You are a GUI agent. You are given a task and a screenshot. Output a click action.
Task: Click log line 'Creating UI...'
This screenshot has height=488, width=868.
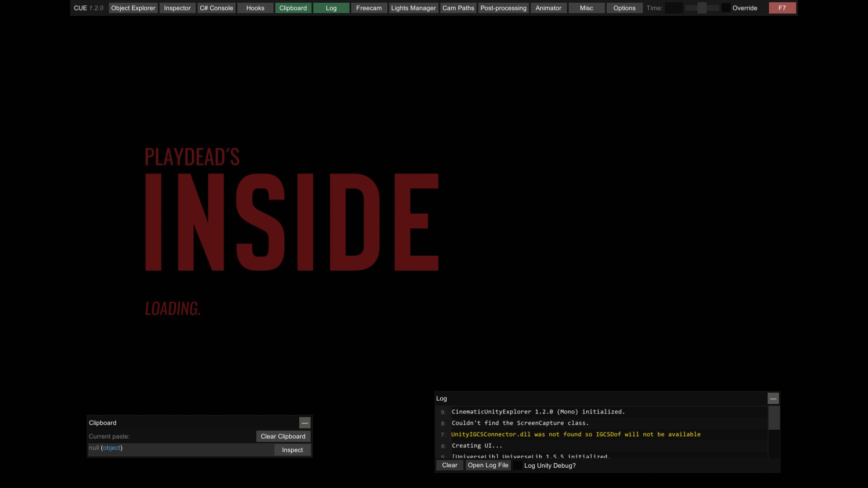pos(477,446)
